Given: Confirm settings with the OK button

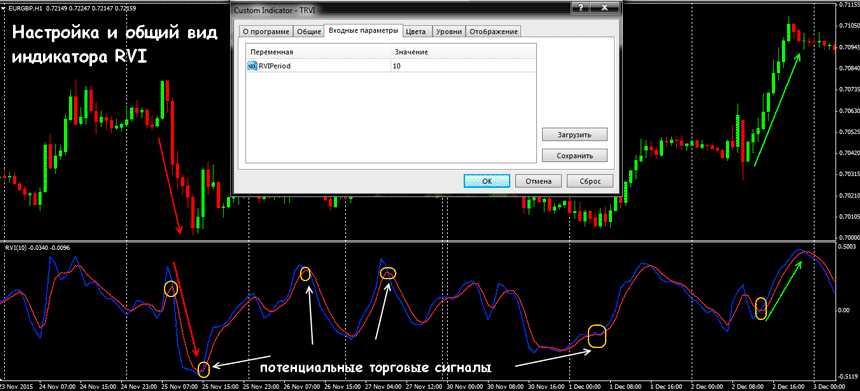Looking at the screenshot, I should point(486,181).
